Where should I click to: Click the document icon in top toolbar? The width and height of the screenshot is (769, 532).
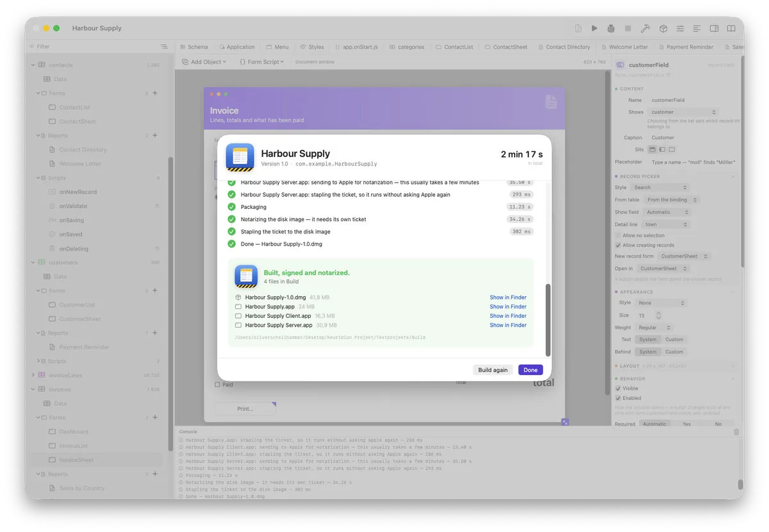click(x=578, y=28)
